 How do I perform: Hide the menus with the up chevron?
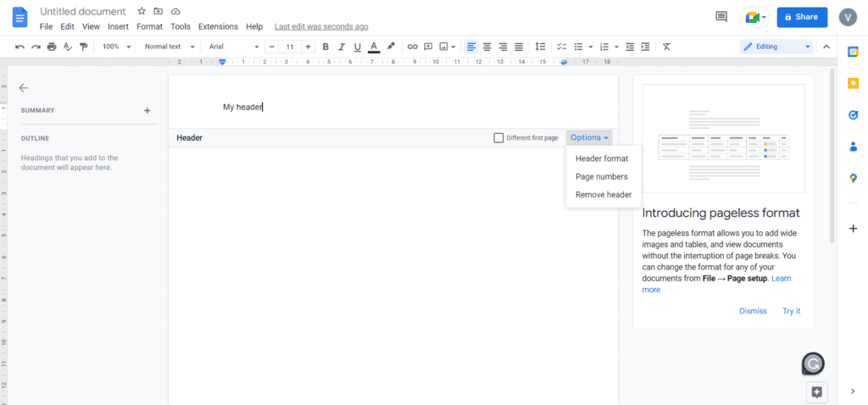826,47
